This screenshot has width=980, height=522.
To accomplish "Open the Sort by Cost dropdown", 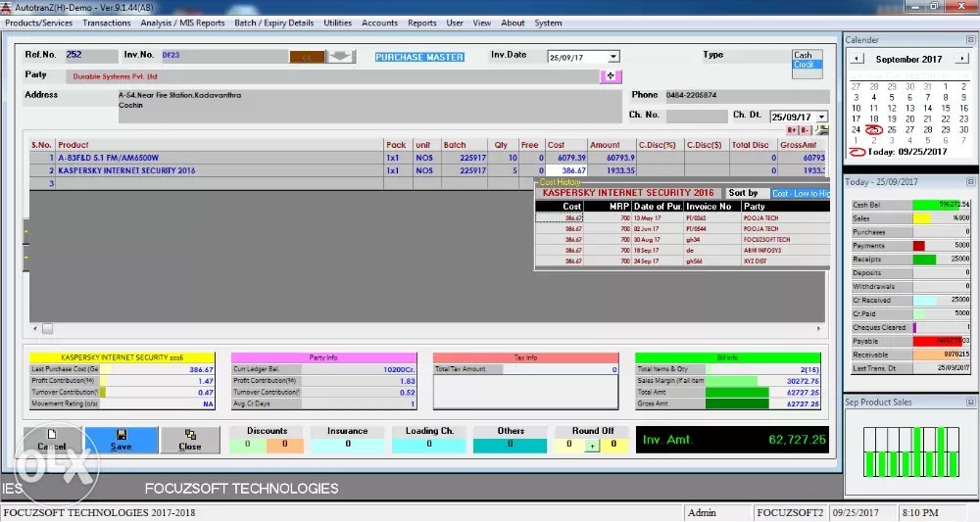I will pyautogui.click(x=800, y=194).
